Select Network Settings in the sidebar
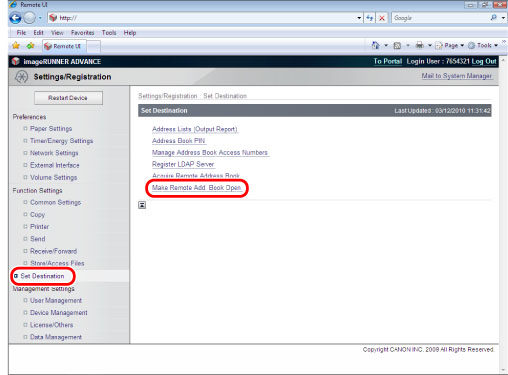 coord(54,153)
